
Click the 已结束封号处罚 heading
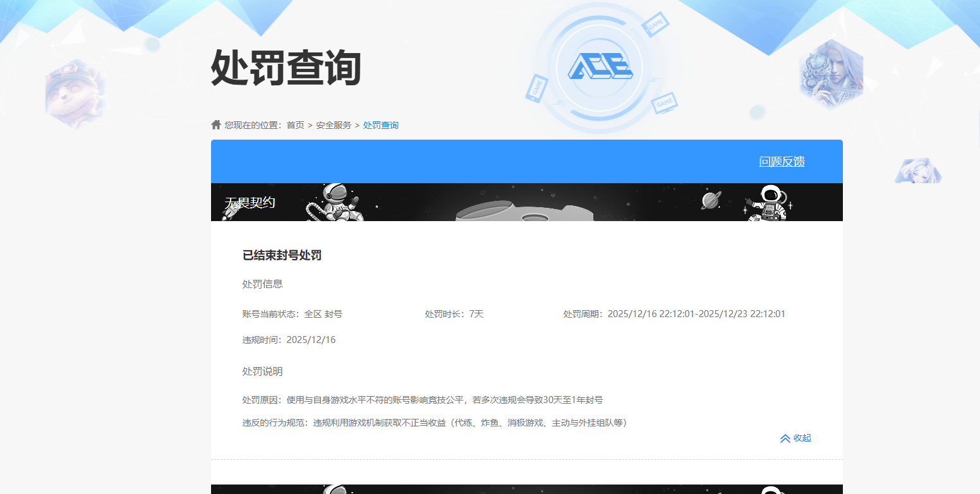282,256
